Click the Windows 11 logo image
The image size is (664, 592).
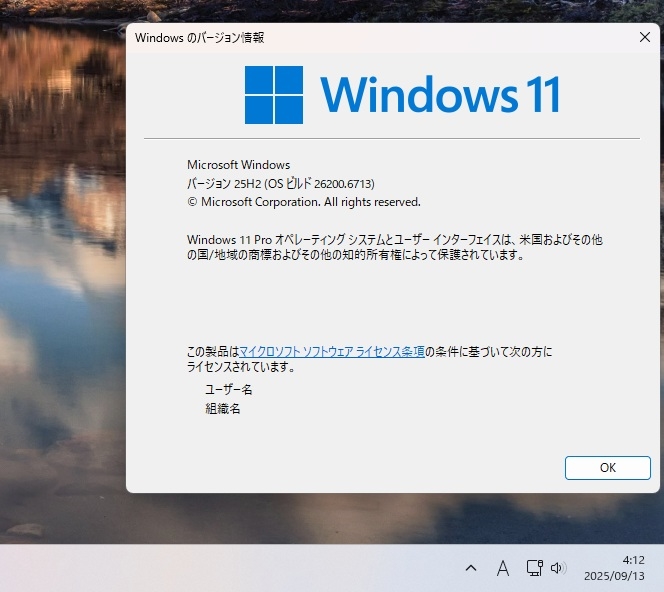point(402,94)
